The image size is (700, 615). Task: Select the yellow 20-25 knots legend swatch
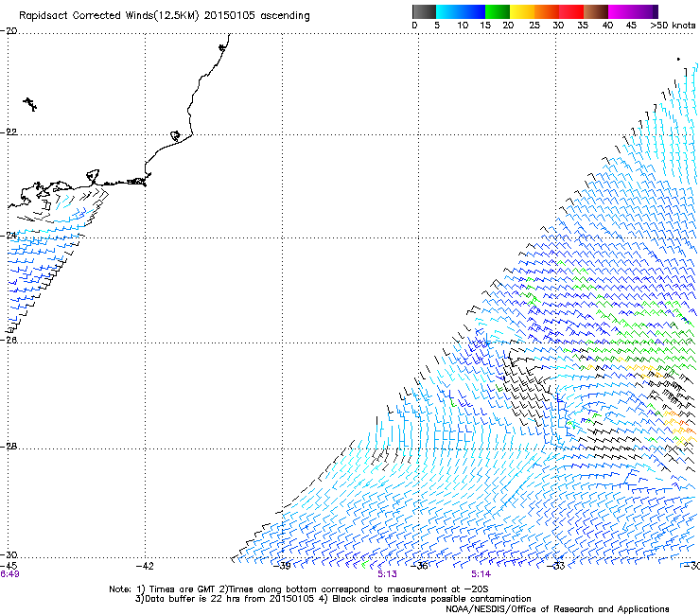(x=522, y=11)
